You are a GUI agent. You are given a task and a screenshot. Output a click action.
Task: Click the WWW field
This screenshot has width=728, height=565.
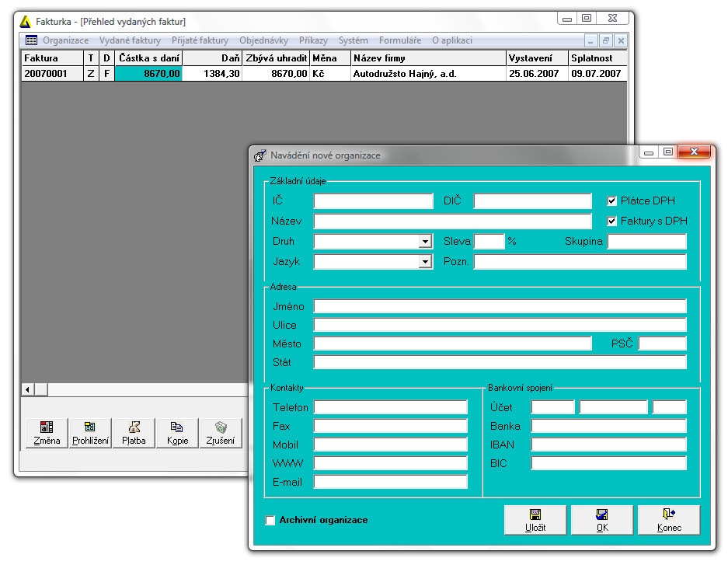coord(391,463)
